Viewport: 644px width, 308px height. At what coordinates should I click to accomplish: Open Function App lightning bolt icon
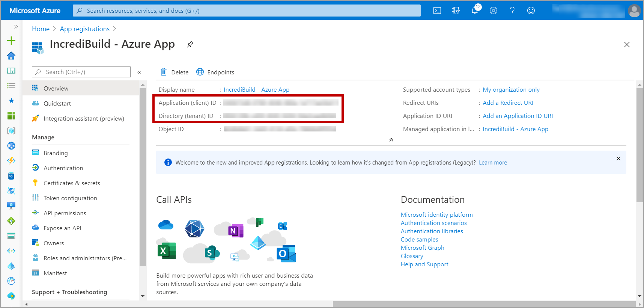(x=11, y=161)
